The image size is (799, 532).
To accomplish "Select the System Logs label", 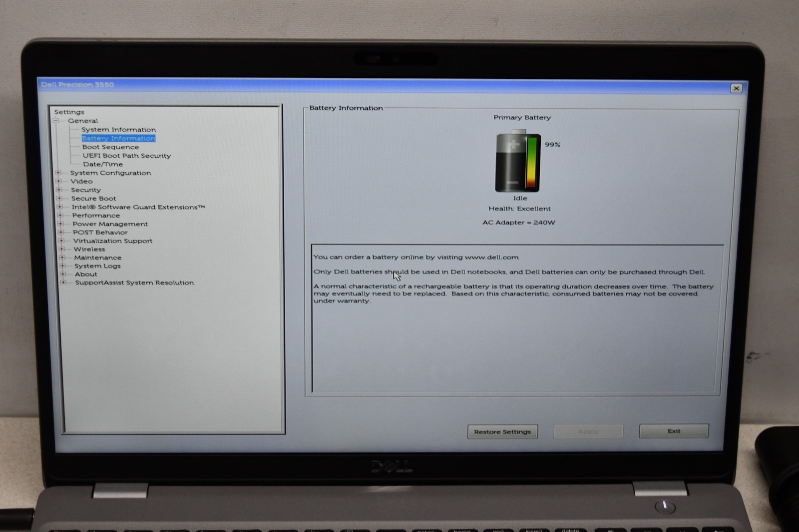I will tap(97, 266).
